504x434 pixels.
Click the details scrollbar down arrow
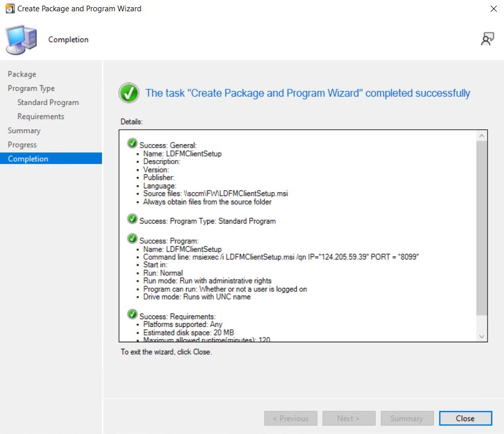tap(481, 336)
